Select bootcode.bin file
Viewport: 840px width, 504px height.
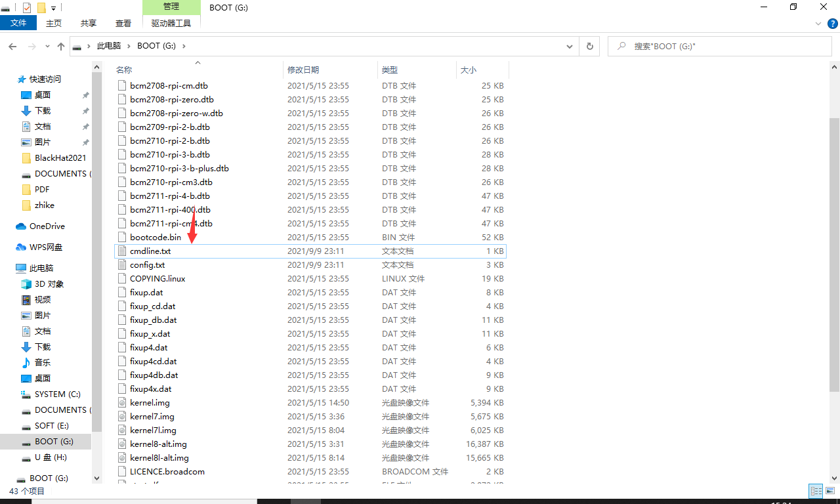point(156,238)
